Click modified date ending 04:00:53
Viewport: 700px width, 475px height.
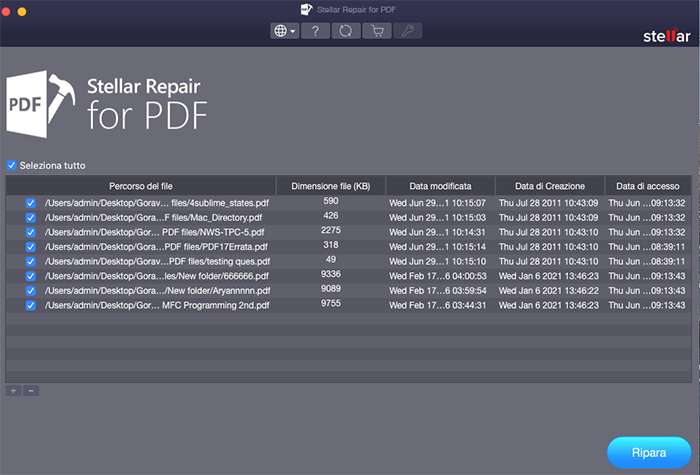click(x=438, y=276)
